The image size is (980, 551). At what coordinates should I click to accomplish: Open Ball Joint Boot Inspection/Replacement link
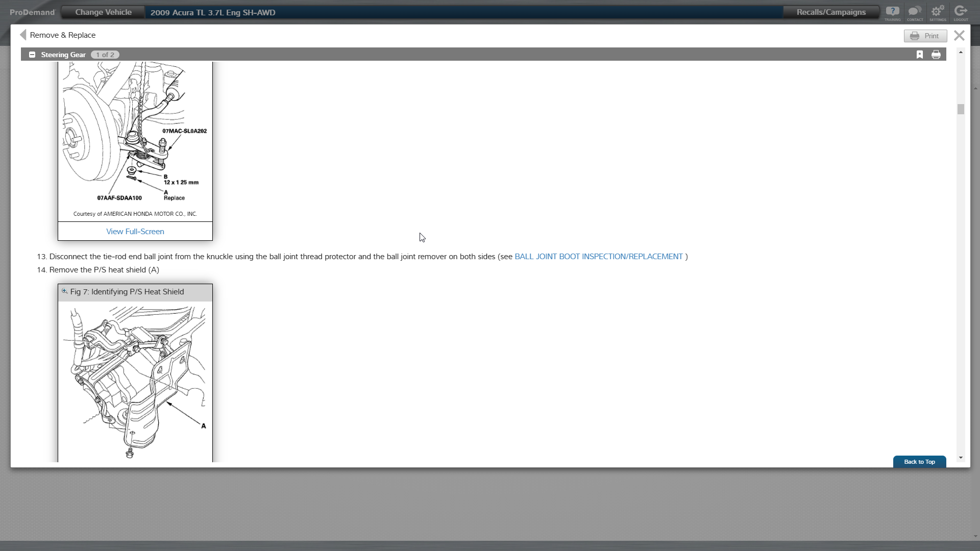pos(598,257)
